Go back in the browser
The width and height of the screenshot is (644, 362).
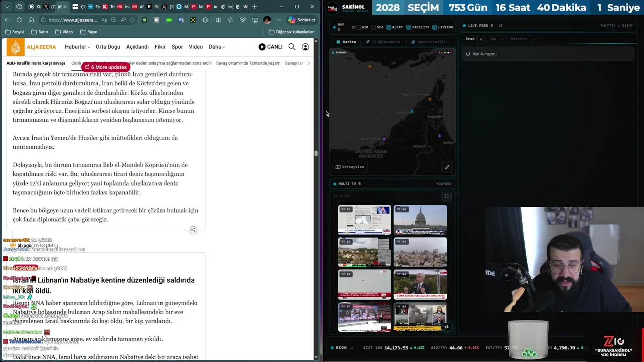7,20
